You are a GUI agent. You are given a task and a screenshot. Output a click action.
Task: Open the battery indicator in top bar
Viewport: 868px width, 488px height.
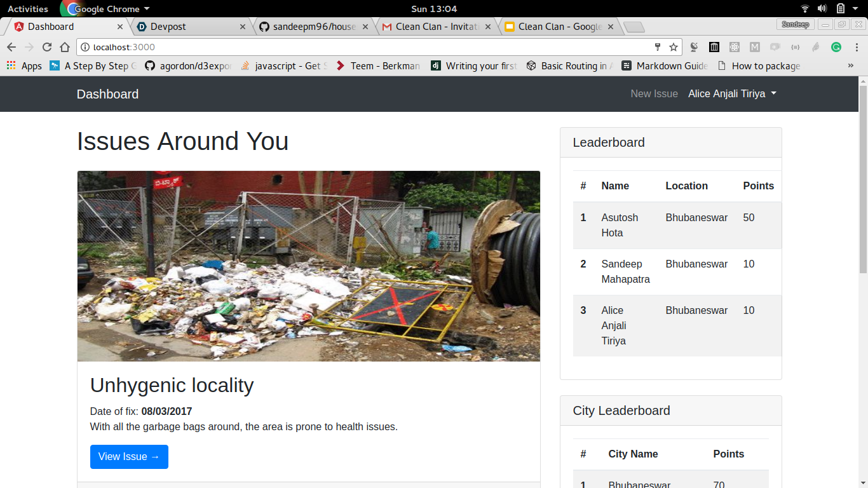point(840,8)
